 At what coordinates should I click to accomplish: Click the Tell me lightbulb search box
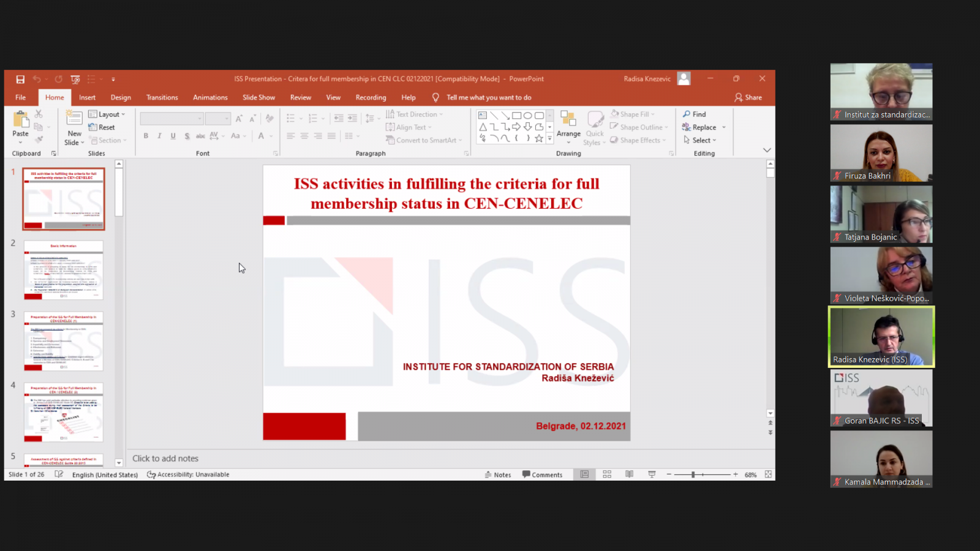pos(482,97)
